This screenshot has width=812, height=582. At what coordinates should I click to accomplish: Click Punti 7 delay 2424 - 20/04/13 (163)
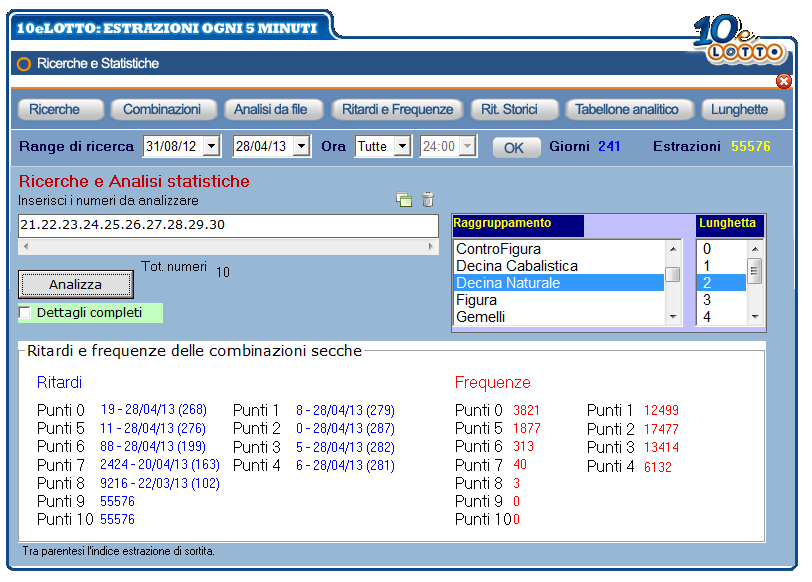coord(160,465)
